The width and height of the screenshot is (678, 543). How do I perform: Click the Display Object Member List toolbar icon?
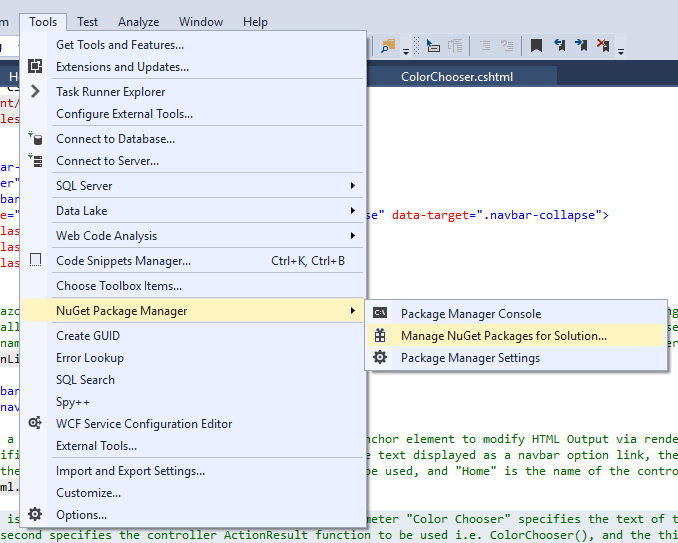coord(433,45)
